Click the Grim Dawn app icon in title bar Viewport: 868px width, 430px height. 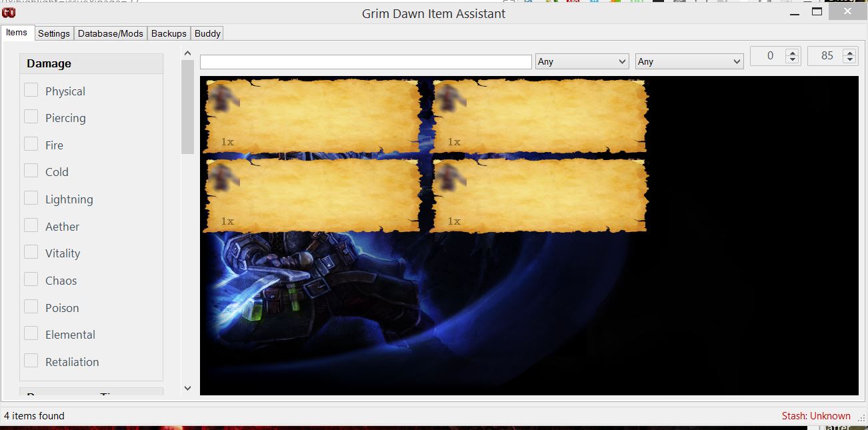(9, 12)
